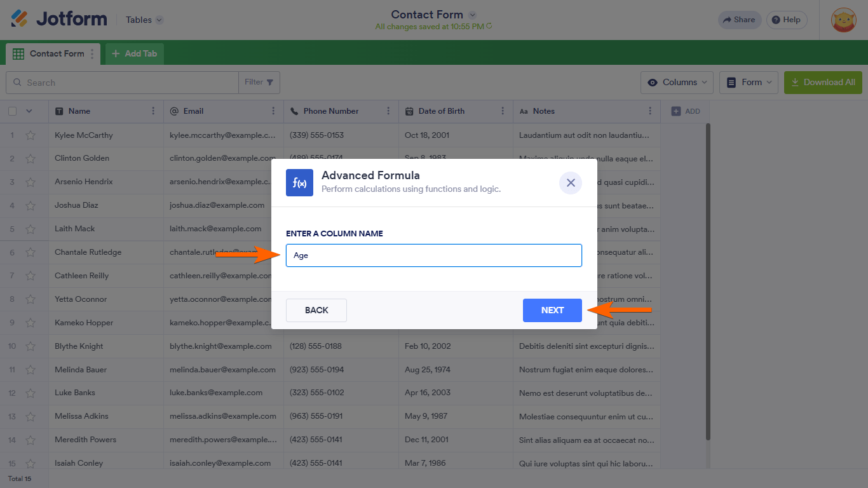The height and width of the screenshot is (488, 868).
Task: Click the table's vertical scrollbar
Action: click(708, 280)
